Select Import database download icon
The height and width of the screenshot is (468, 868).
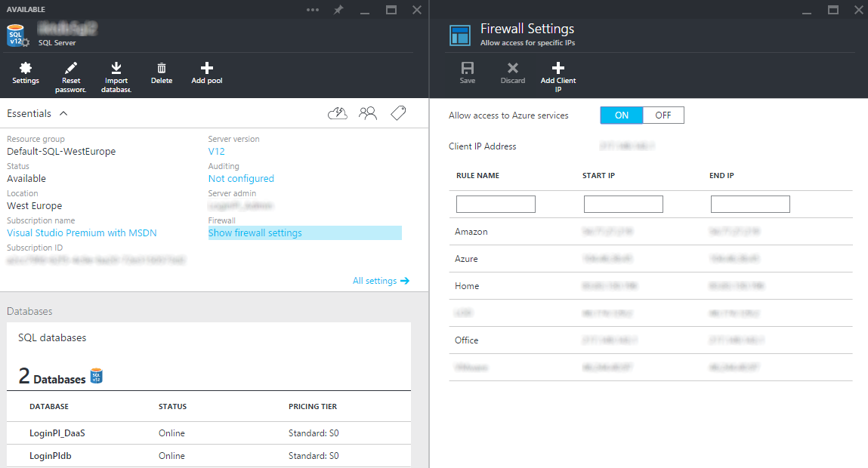coord(116,68)
